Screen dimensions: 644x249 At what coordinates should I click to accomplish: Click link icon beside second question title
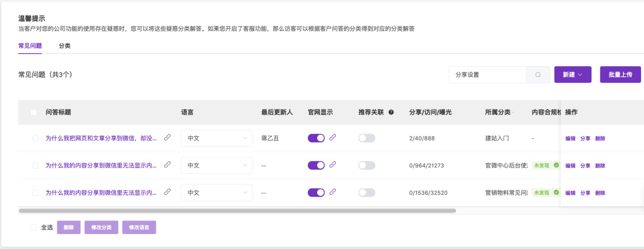(x=168, y=165)
